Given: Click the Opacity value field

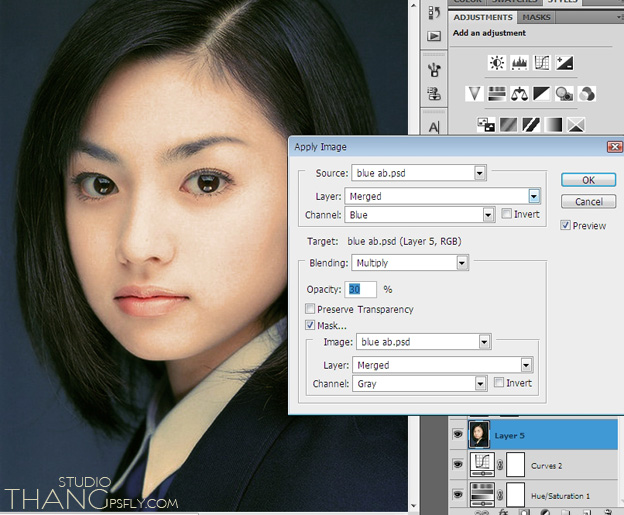Looking at the screenshot, I should (x=361, y=289).
